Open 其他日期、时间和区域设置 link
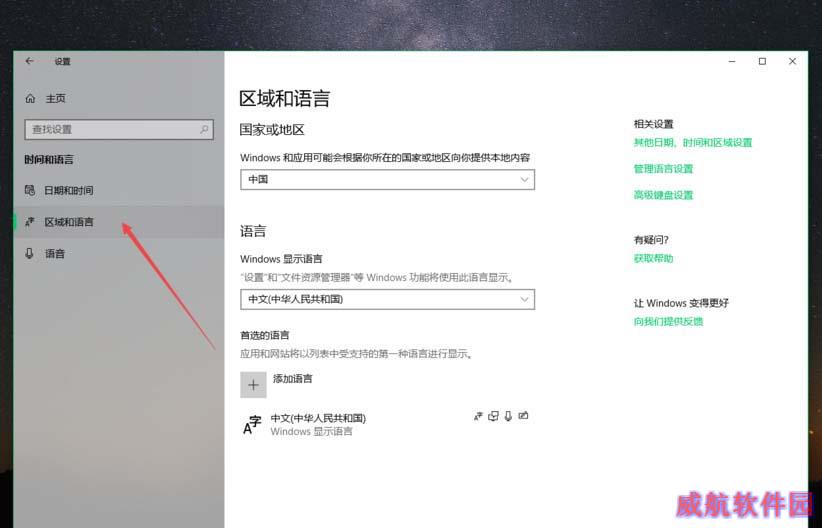This screenshot has width=822, height=528. tap(693, 143)
